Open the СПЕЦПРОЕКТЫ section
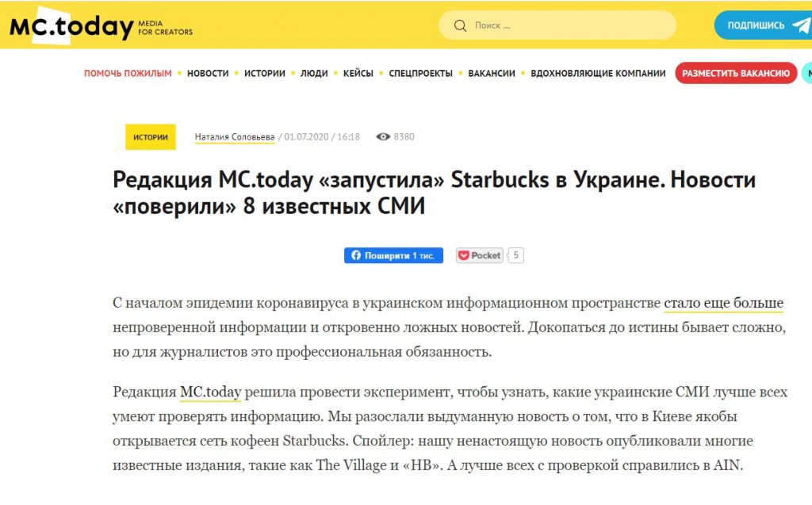The width and height of the screenshot is (812, 505). (x=420, y=74)
